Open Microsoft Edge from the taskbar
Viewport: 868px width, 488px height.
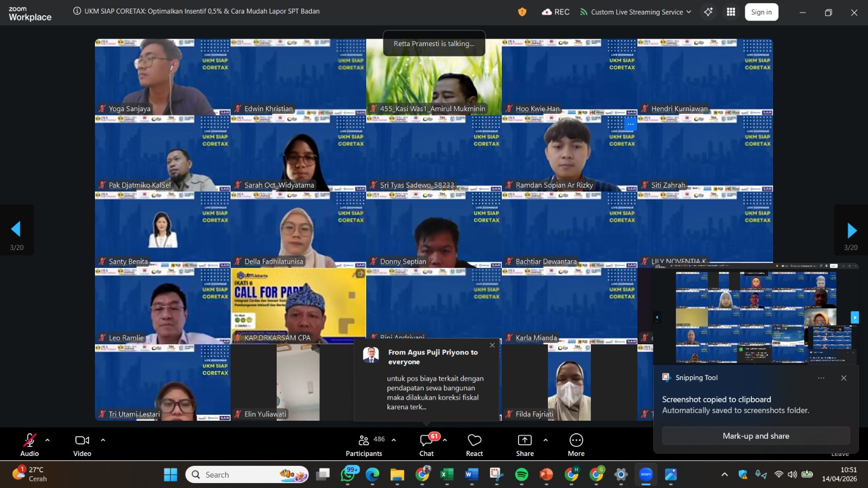click(373, 475)
